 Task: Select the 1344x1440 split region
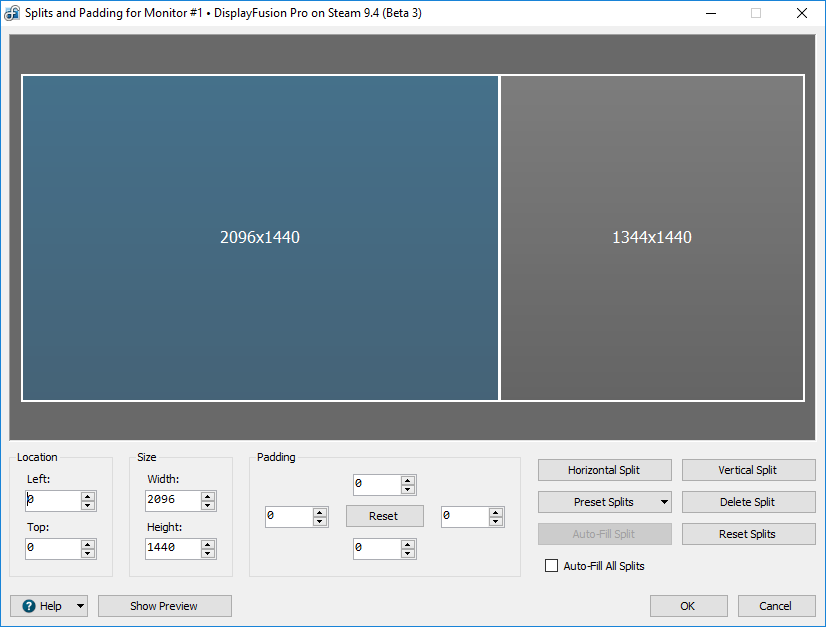[x=651, y=238]
